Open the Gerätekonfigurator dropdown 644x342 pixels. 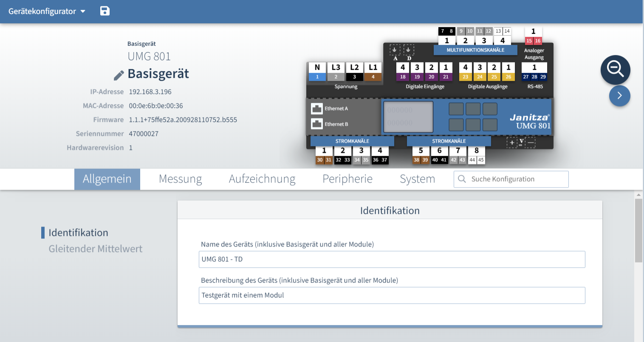46,11
